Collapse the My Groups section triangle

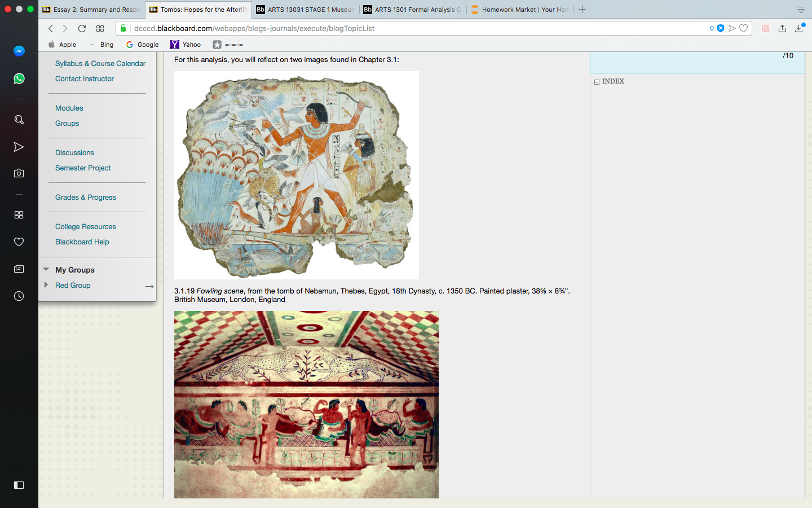(46, 269)
